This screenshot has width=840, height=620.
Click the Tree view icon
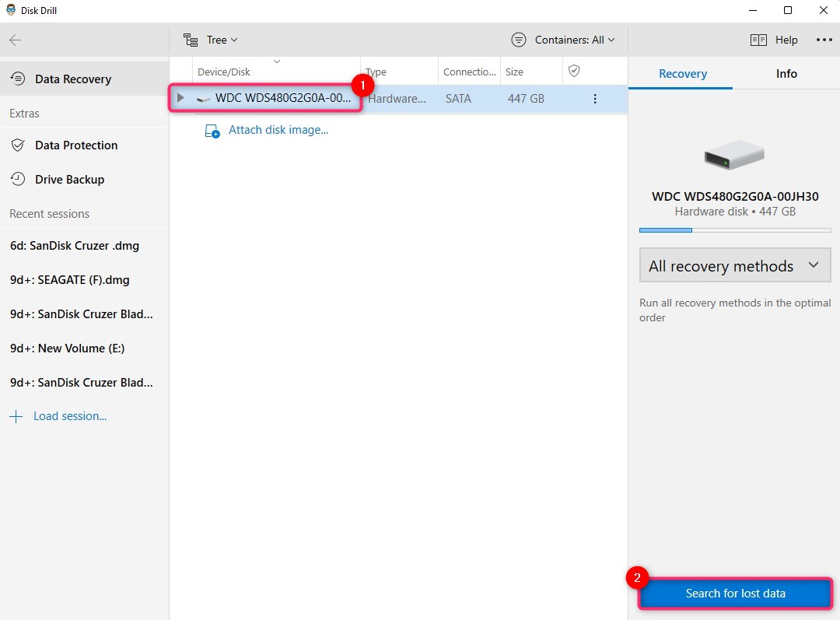coord(191,40)
